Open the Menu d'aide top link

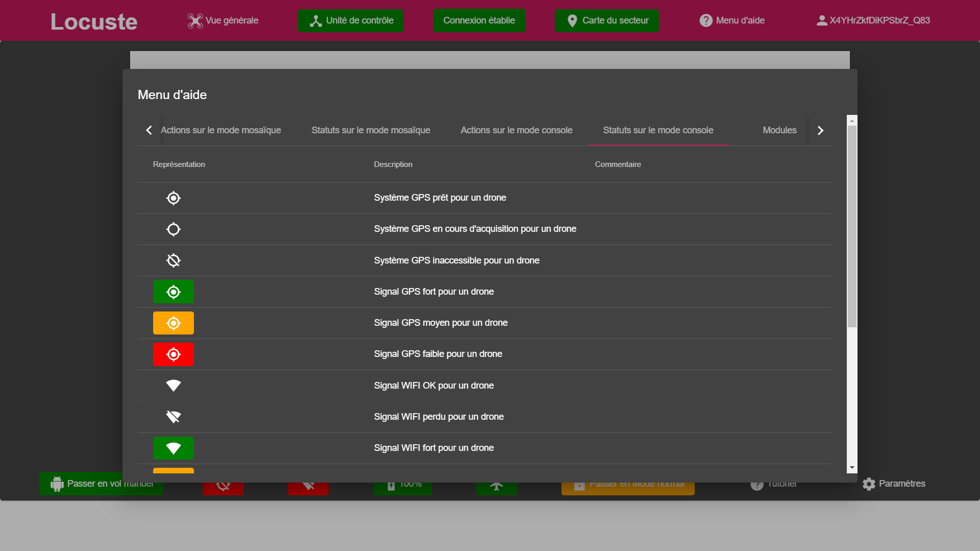click(x=732, y=20)
